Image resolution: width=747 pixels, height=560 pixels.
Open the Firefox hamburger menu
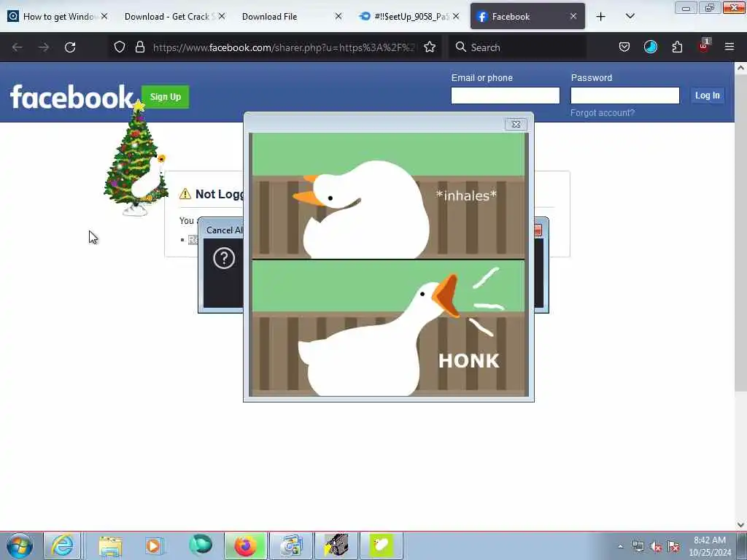pos(729,47)
